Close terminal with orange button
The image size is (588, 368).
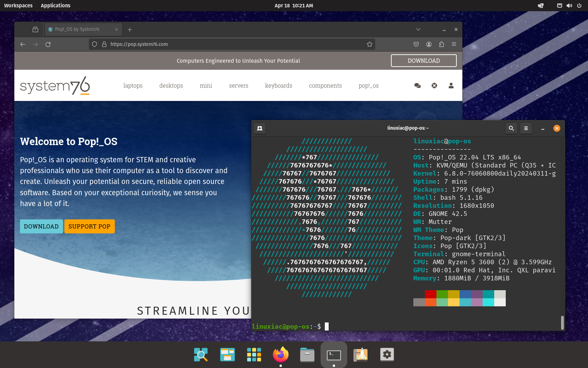(x=557, y=128)
